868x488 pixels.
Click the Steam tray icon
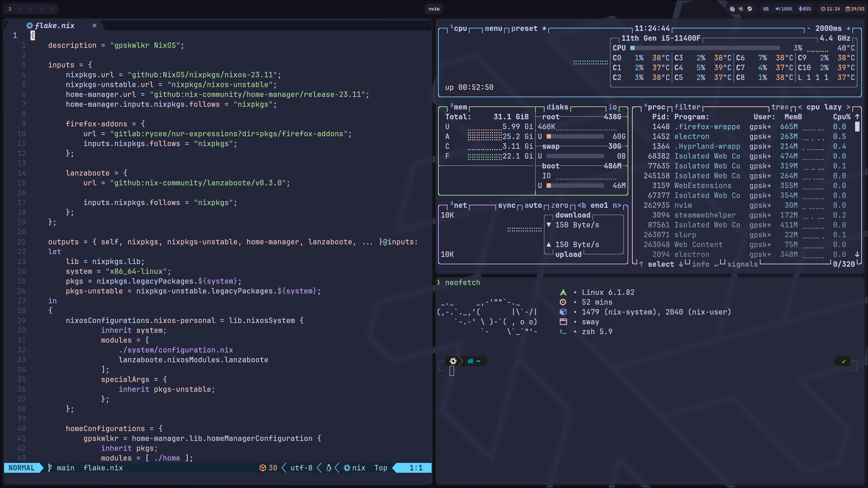click(750, 9)
